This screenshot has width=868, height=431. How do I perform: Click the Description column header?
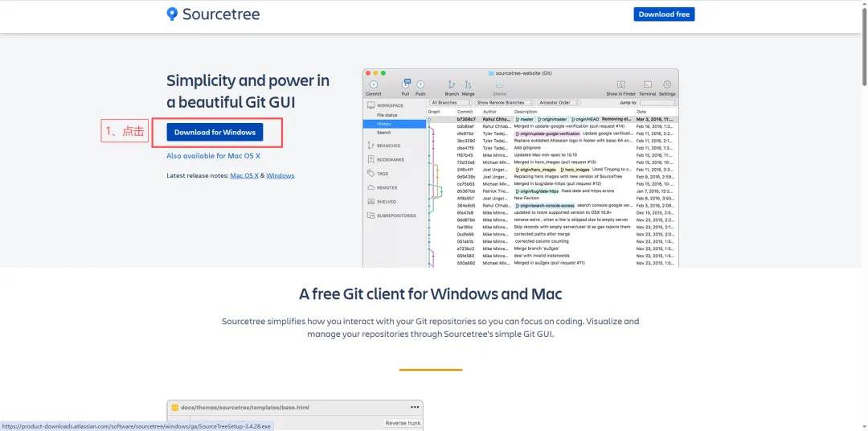526,111
